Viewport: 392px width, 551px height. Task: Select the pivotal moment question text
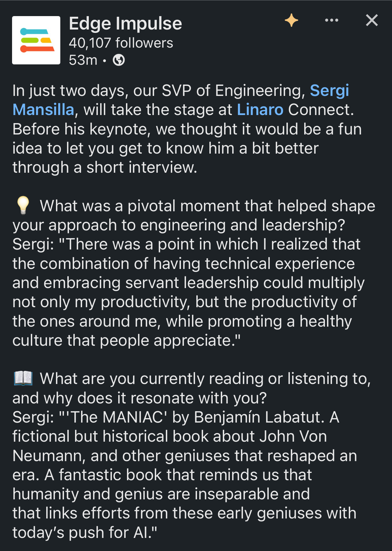194,215
